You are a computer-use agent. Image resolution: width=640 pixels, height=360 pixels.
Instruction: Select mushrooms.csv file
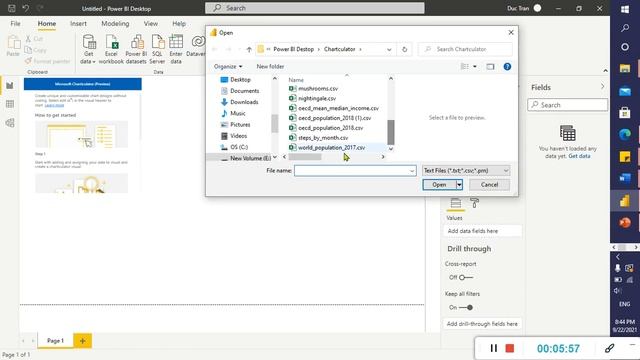pyautogui.click(x=318, y=89)
